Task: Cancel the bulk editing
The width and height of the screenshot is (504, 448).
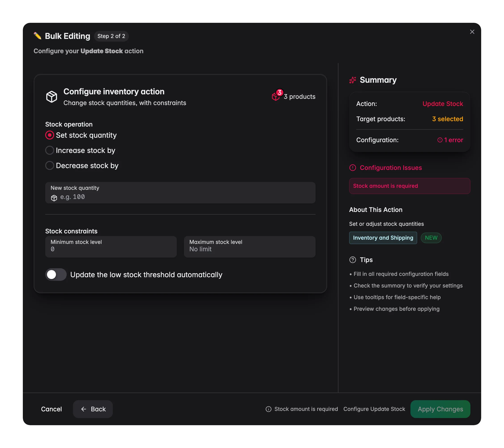Action: tap(51, 409)
